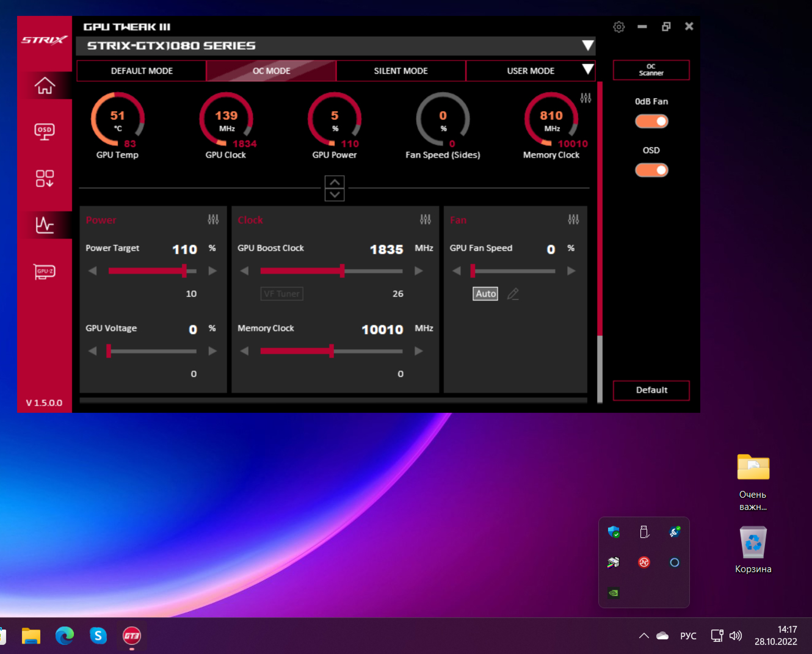Show hidden tray icons chevron

[x=644, y=636]
